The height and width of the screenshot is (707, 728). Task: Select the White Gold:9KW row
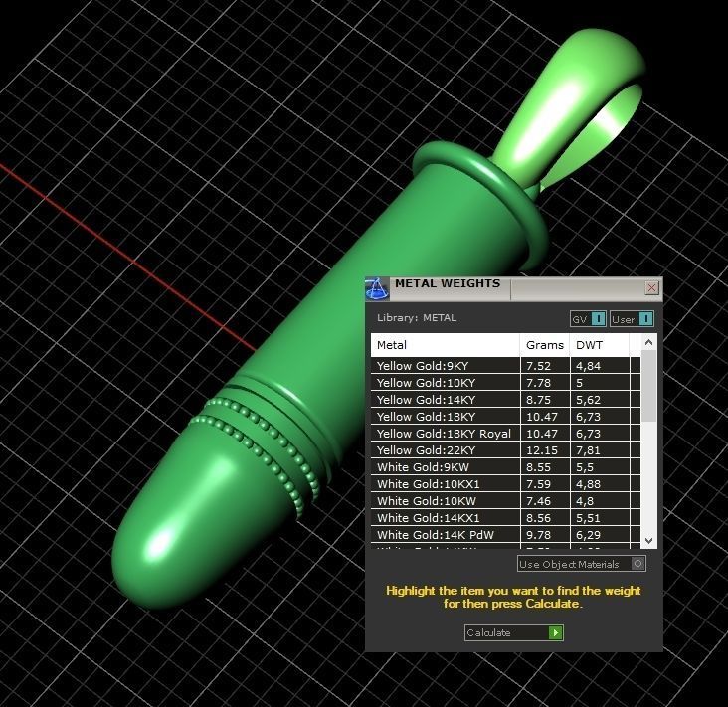coord(505,467)
